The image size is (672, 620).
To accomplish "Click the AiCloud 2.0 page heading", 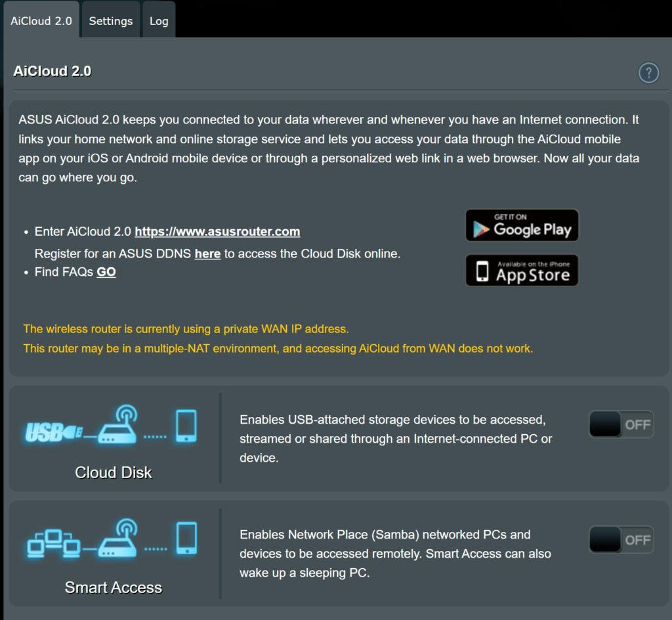I will [x=52, y=71].
